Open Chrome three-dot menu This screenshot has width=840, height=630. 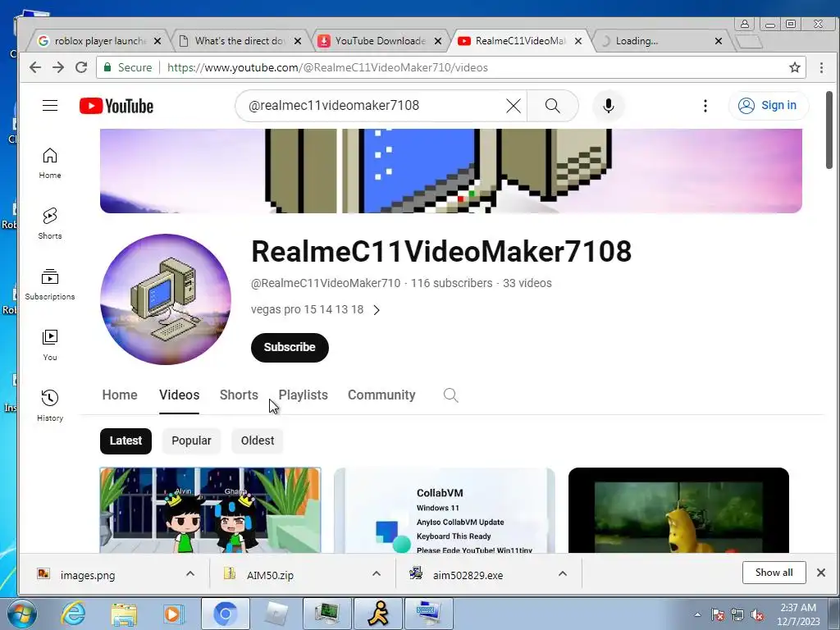click(821, 67)
